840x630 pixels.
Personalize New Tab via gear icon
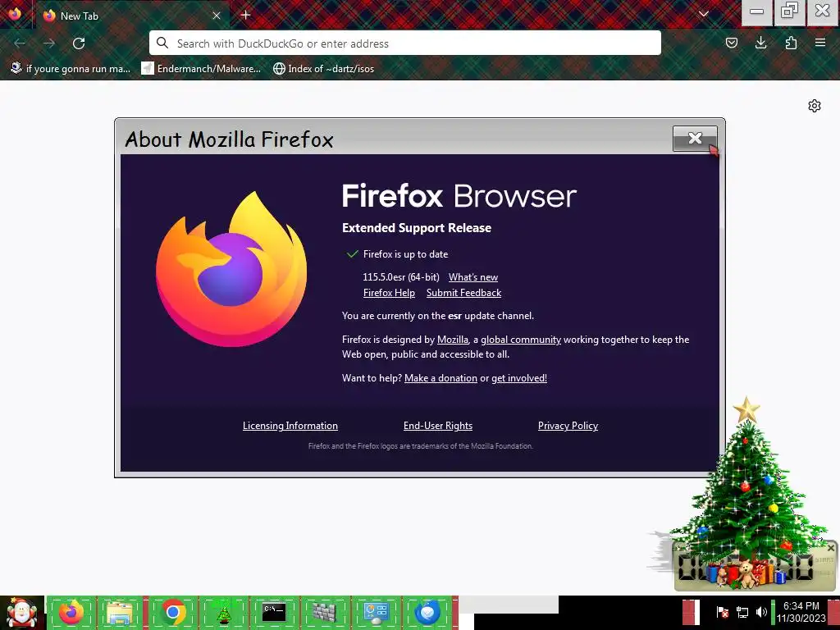pos(815,106)
